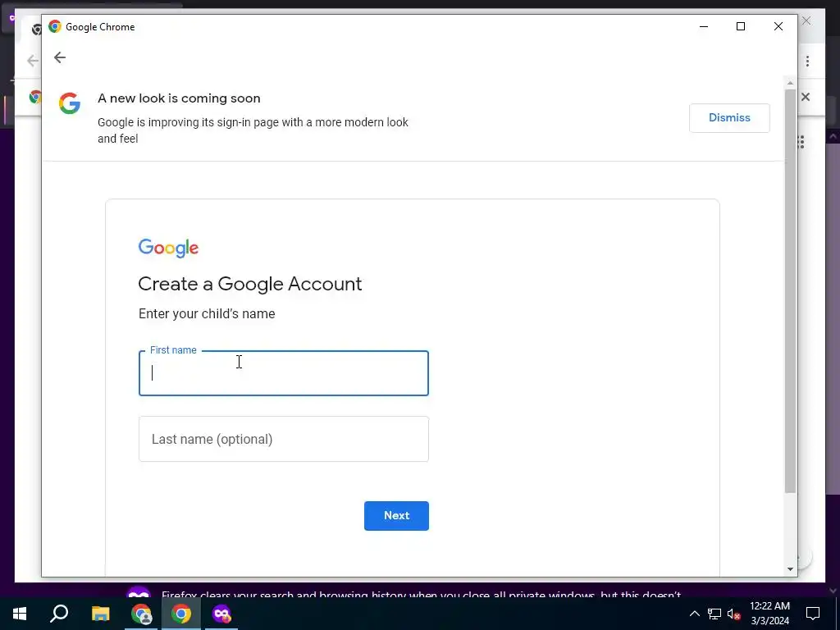Open the Windows notification center
Screen dimensions: 840x630
coord(813,614)
